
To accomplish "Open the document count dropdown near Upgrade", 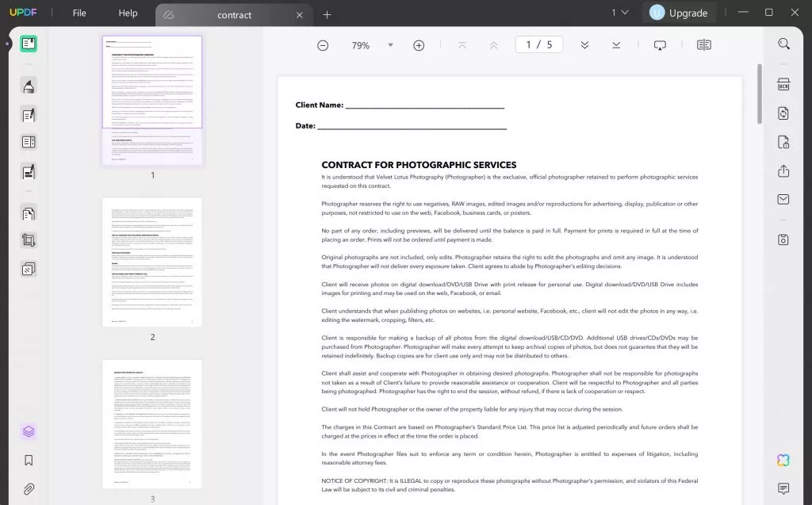I will [x=620, y=13].
